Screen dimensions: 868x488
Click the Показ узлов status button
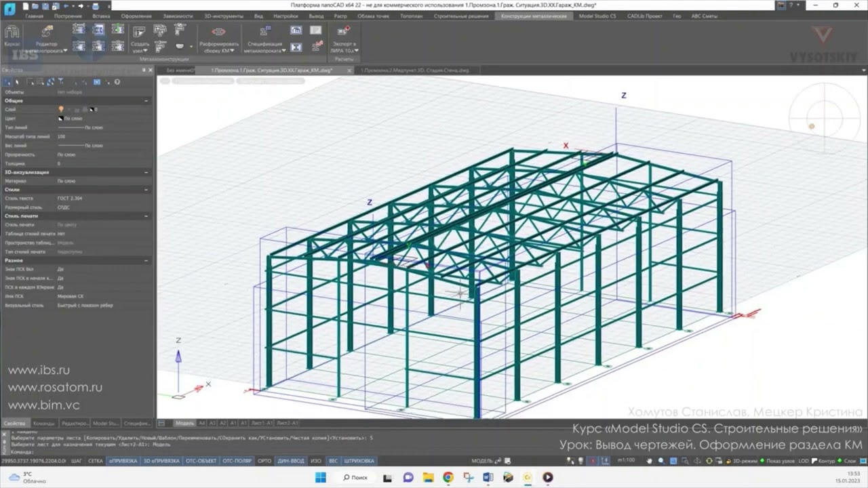pyautogui.click(x=780, y=461)
